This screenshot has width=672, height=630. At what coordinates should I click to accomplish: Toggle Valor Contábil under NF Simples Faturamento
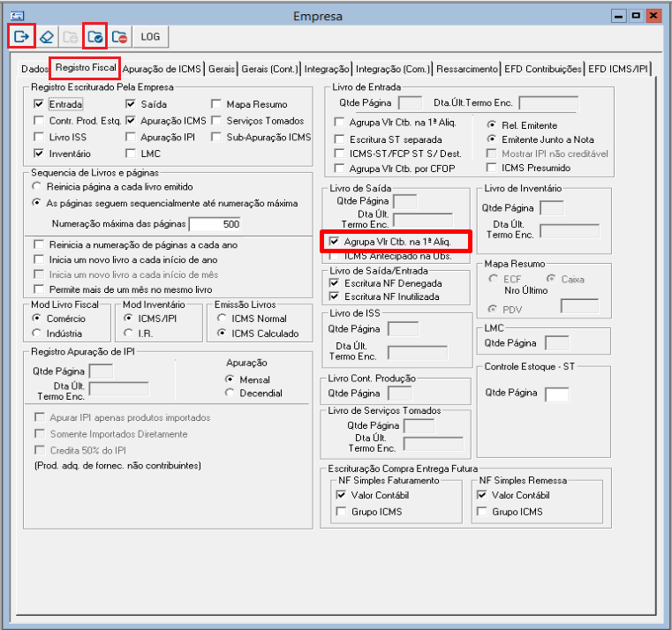(341, 495)
